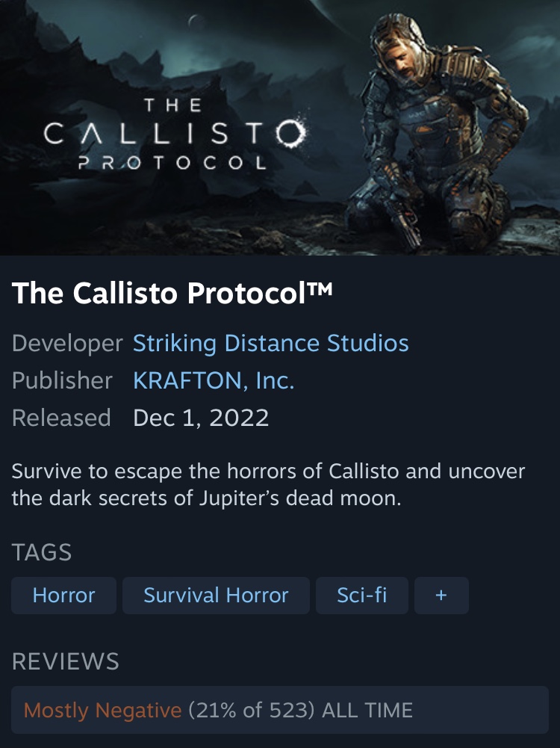The height and width of the screenshot is (748, 560).
Task: Click the 21% of 523 review count
Action: (252, 711)
